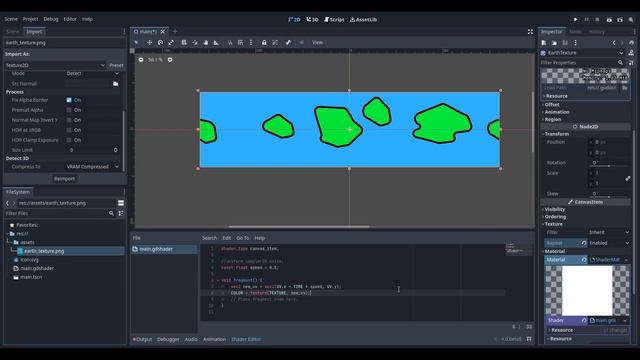Select the Move Mode tool
The image size is (640, 360).
point(149,42)
